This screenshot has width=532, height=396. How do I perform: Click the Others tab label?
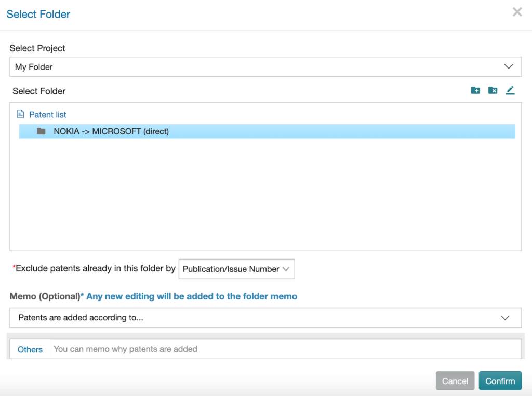(x=30, y=349)
